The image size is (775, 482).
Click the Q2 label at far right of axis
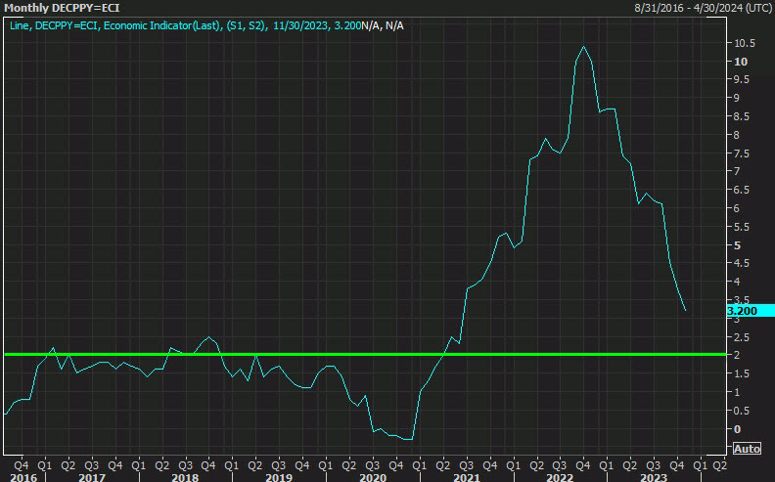point(719,465)
